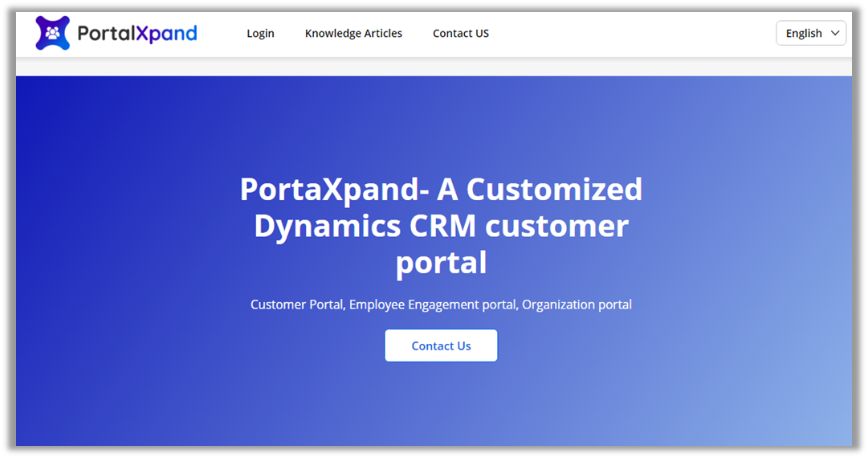Click "Employee Engagement portal" in the tagline
Image resolution: width=868 pixels, height=458 pixels.
coord(434,305)
